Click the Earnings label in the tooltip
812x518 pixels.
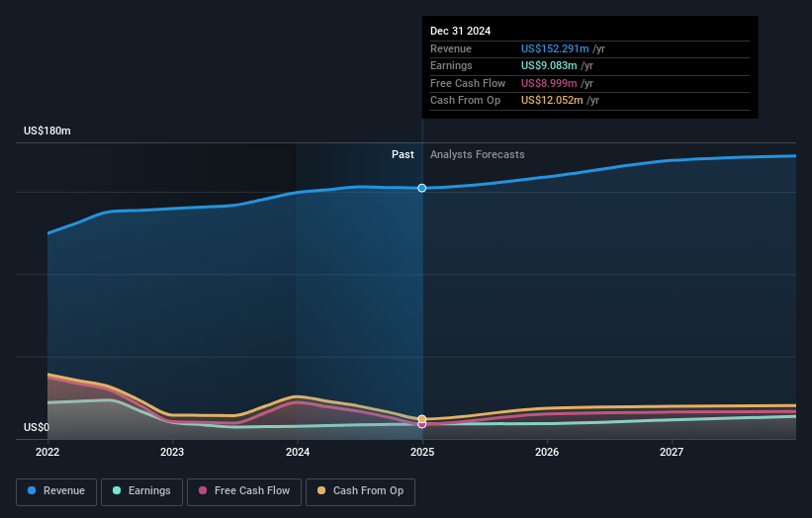click(451, 65)
